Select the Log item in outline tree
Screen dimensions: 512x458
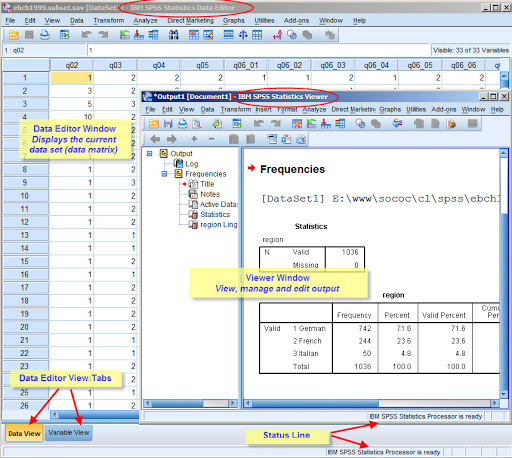[192, 164]
